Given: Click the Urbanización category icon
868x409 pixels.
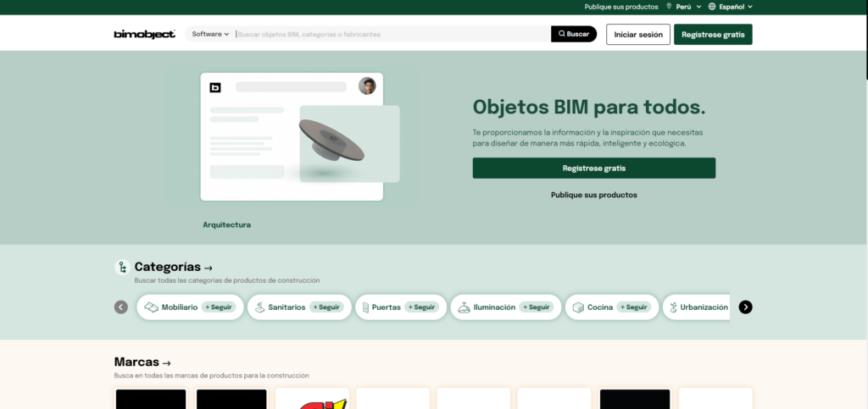Looking at the screenshot, I should click(673, 307).
